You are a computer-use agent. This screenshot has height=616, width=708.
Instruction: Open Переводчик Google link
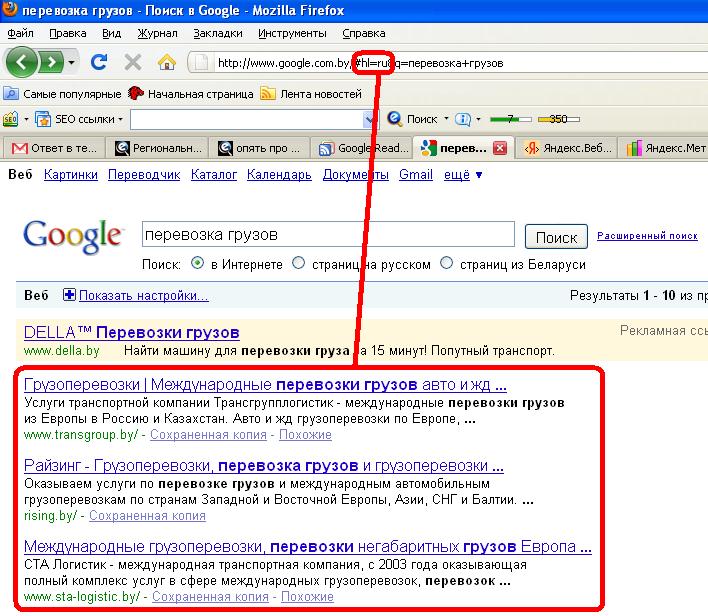pyautogui.click(x=144, y=174)
